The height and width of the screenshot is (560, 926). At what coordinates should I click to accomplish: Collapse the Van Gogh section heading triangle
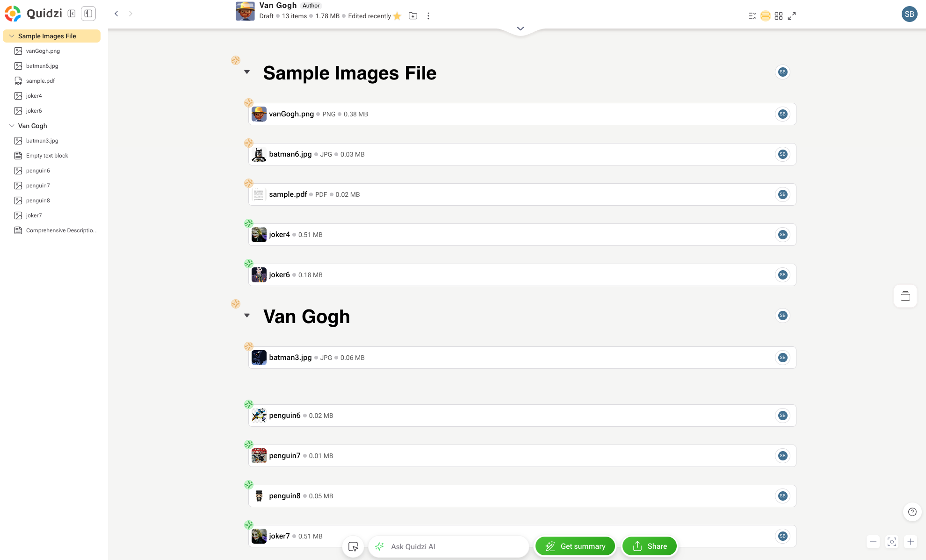(x=247, y=316)
